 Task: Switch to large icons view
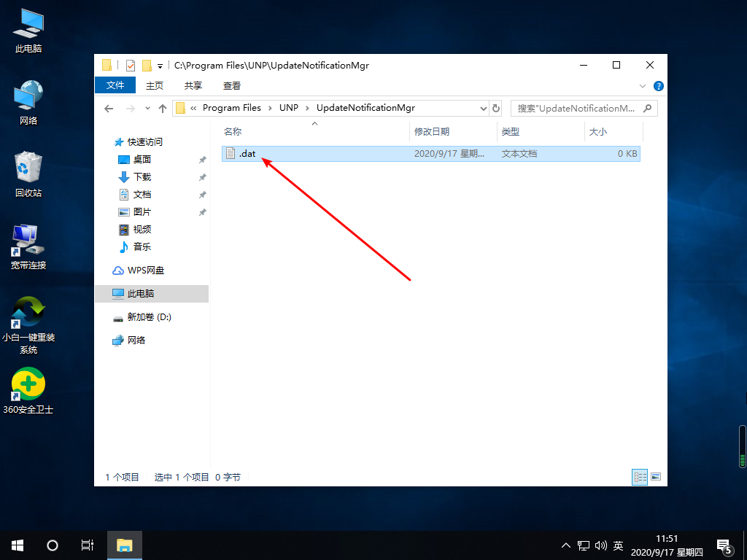[x=656, y=477]
